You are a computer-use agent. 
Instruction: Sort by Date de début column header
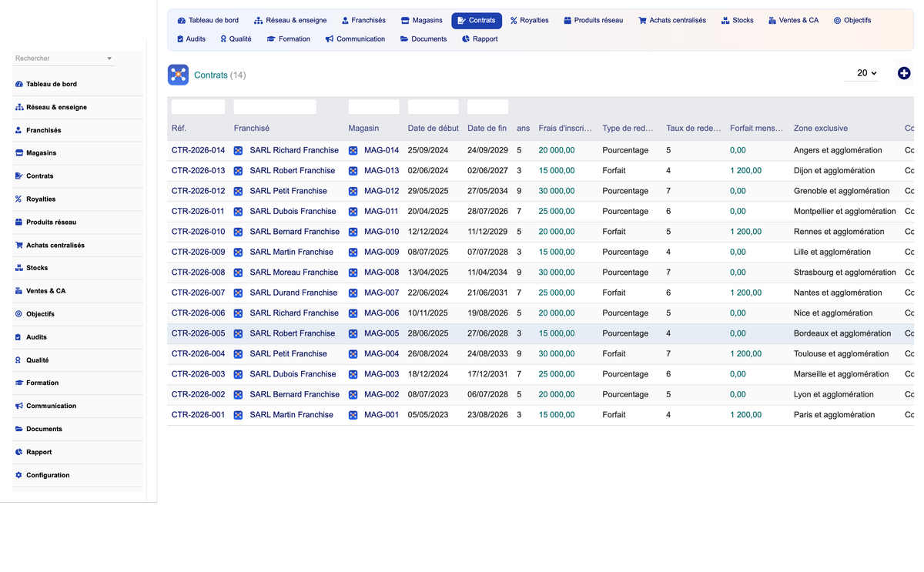coord(434,129)
